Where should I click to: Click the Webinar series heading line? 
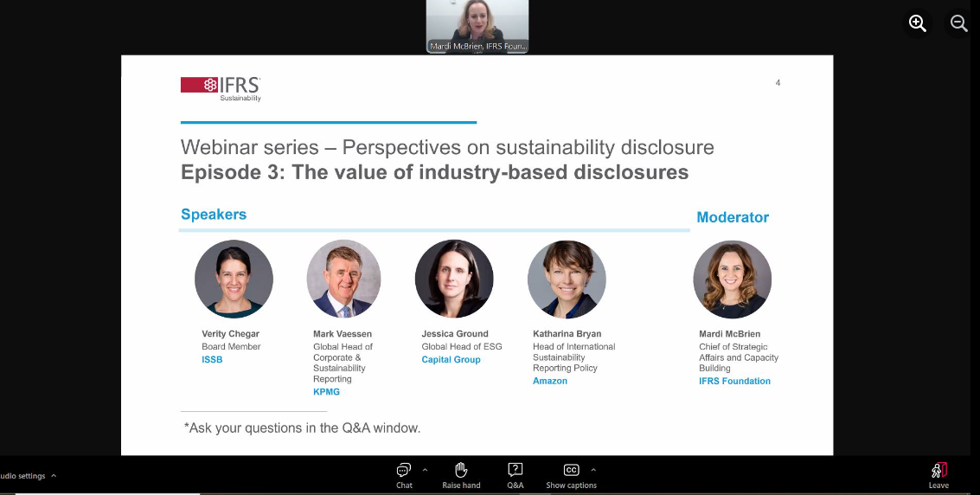coord(447,147)
